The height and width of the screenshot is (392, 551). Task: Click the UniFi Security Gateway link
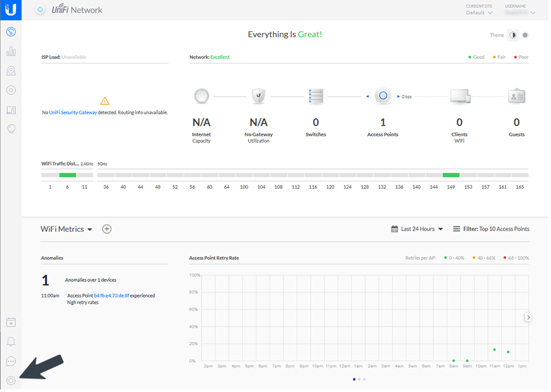pyautogui.click(x=73, y=113)
